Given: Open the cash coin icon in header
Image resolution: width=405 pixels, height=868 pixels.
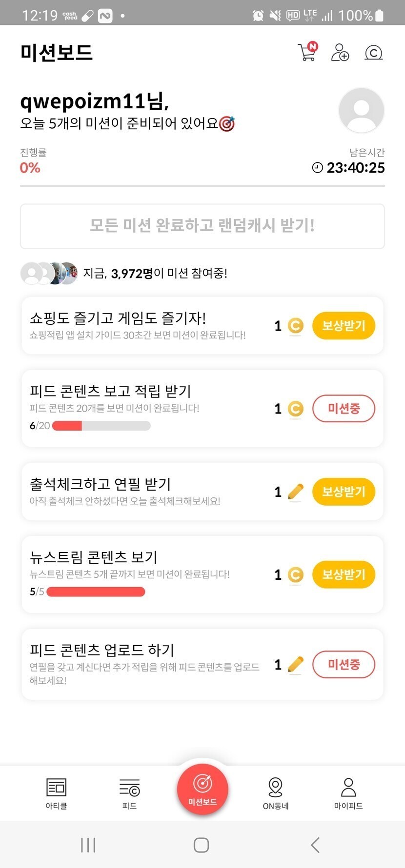Looking at the screenshot, I should point(373,52).
